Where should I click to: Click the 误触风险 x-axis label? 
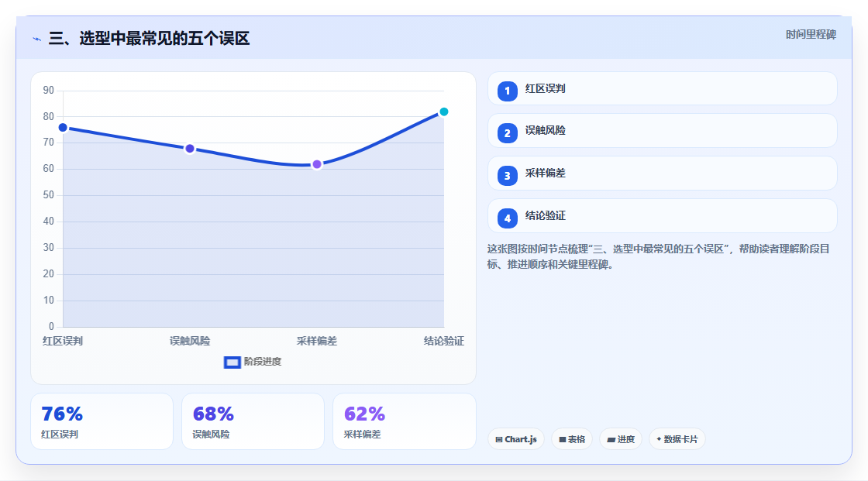[190, 341]
